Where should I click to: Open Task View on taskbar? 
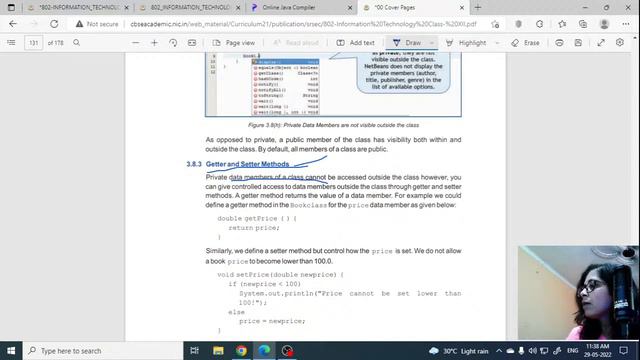(x=195, y=351)
